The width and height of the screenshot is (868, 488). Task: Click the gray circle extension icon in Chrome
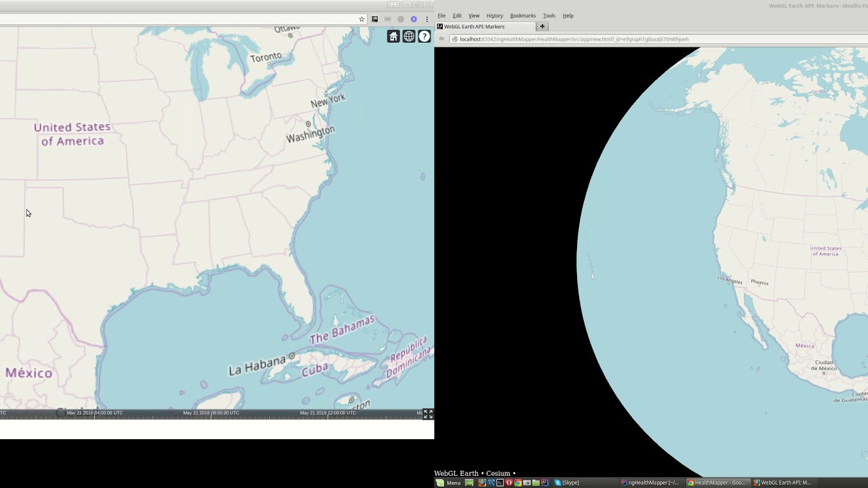click(401, 19)
